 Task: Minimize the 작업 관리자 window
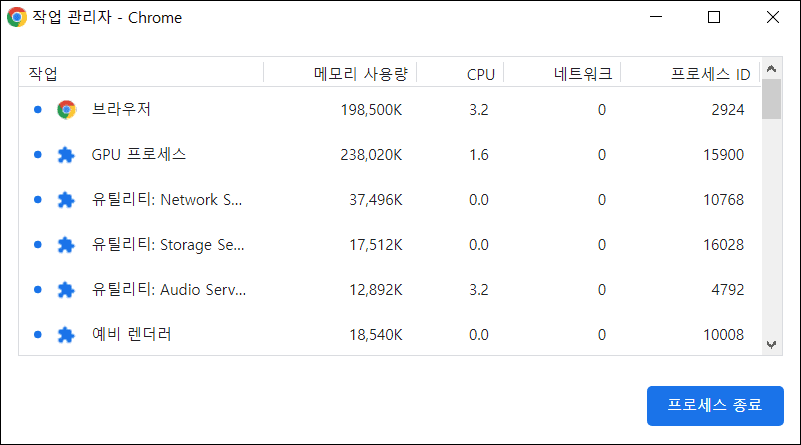(656, 17)
